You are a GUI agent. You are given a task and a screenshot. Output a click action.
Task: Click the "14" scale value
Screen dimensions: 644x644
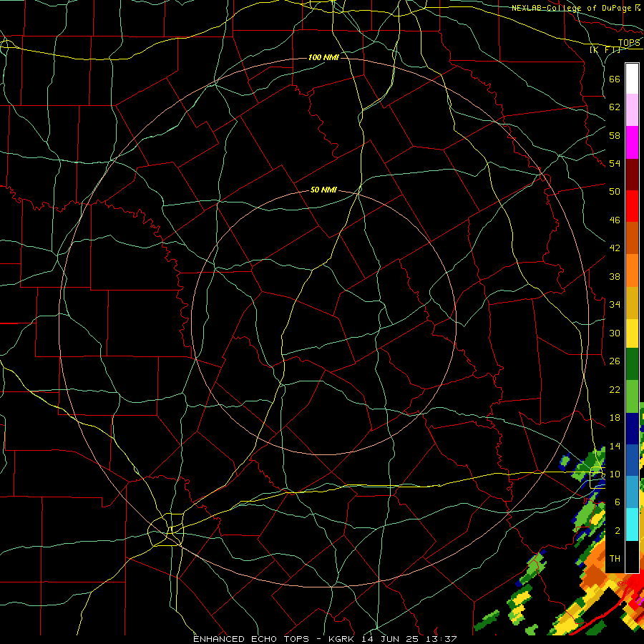(615, 446)
